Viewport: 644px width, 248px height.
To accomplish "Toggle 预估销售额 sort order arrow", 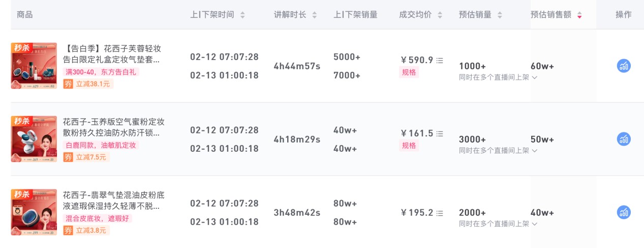I will tap(579, 15).
